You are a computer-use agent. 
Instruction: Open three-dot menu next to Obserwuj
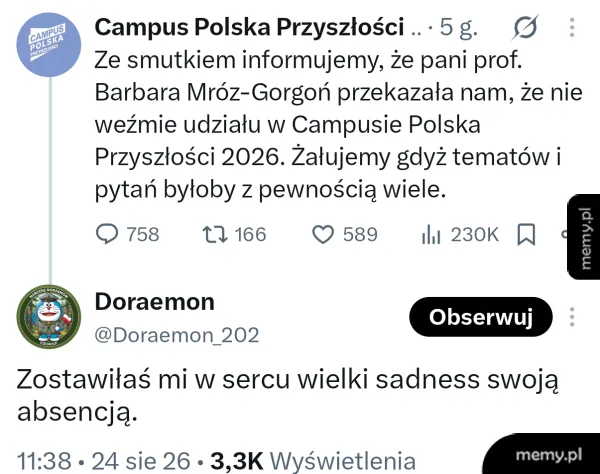pos(572,317)
